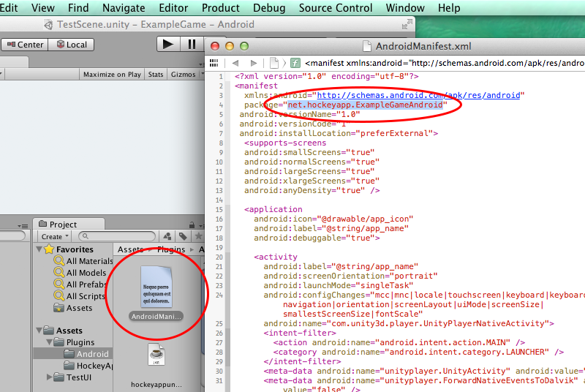Toggle the Center pivot mode button

coord(25,45)
